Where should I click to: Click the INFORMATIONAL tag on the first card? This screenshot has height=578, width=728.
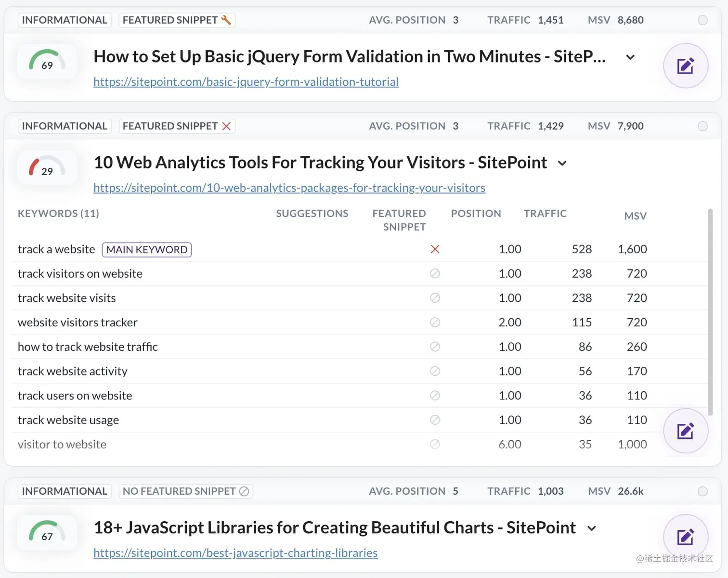pyautogui.click(x=65, y=20)
